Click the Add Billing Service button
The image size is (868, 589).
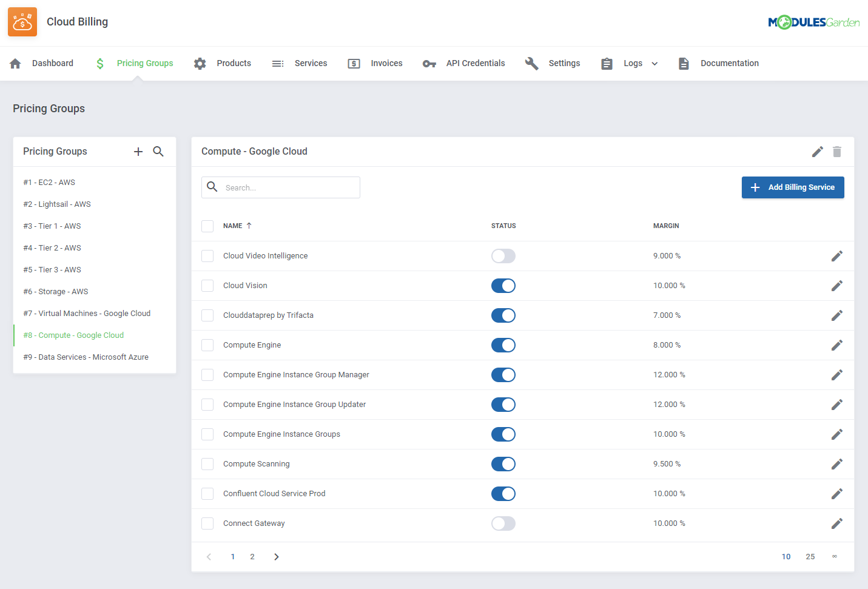point(792,187)
